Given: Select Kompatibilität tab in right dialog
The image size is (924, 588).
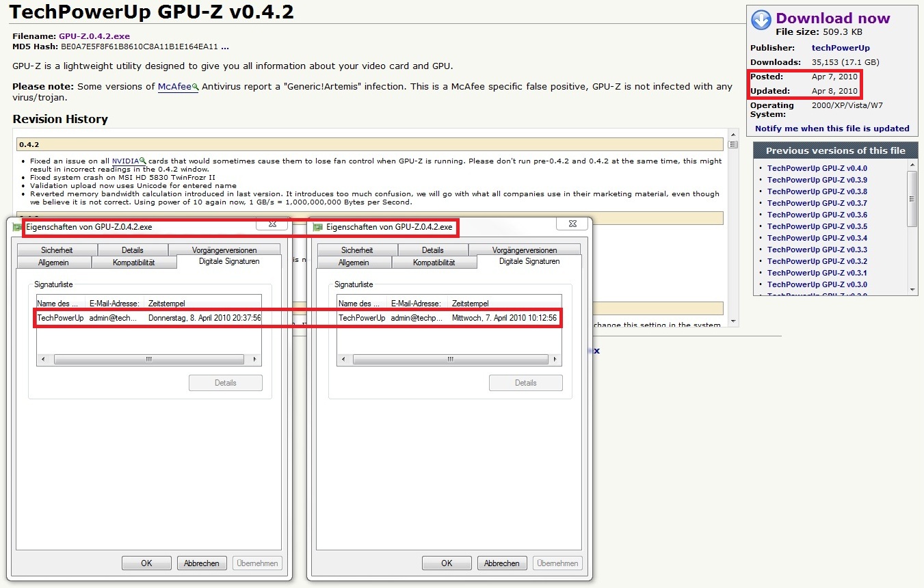Looking at the screenshot, I should (434, 263).
